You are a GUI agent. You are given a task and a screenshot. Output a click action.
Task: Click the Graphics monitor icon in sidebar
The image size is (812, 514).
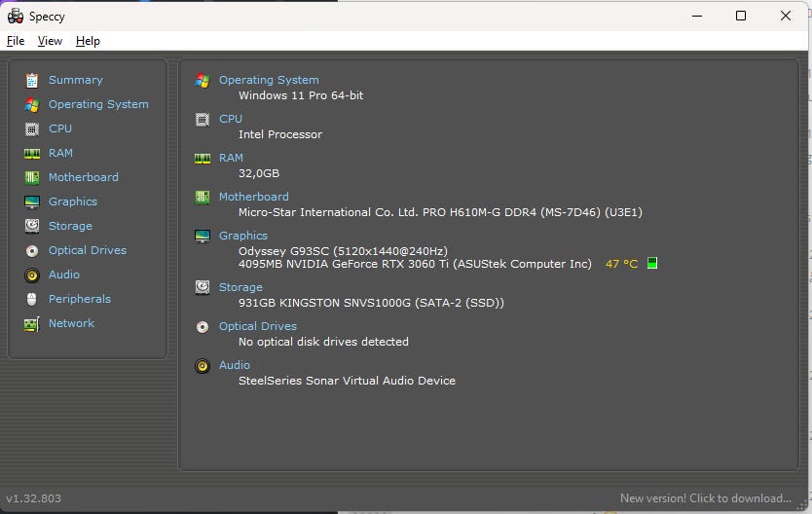32,202
